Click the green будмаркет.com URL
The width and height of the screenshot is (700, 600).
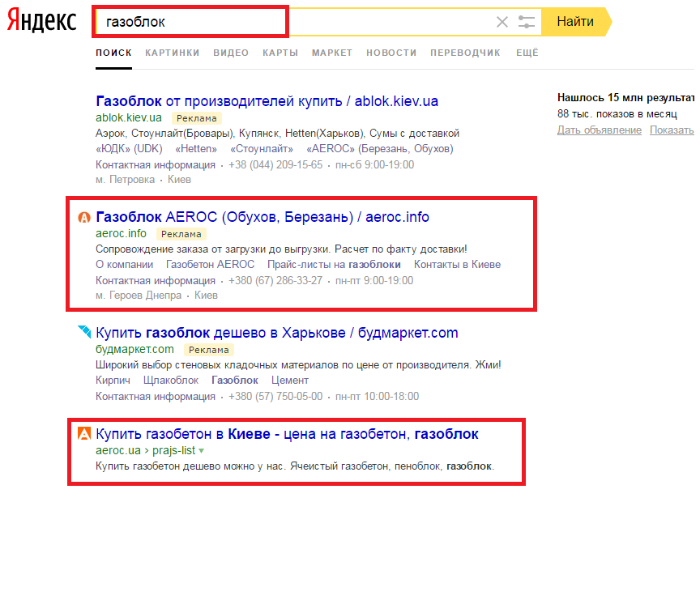[134, 349]
